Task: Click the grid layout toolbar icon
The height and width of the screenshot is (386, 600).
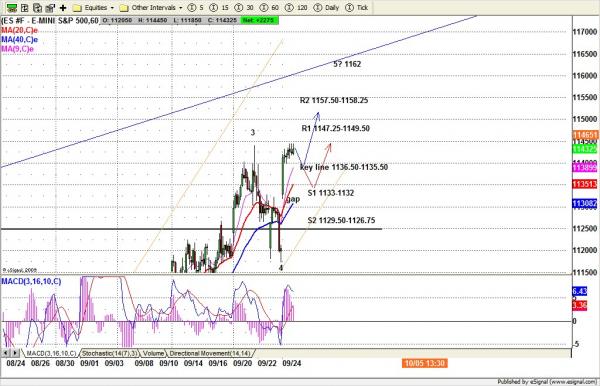Action: pyautogui.click(x=24, y=8)
